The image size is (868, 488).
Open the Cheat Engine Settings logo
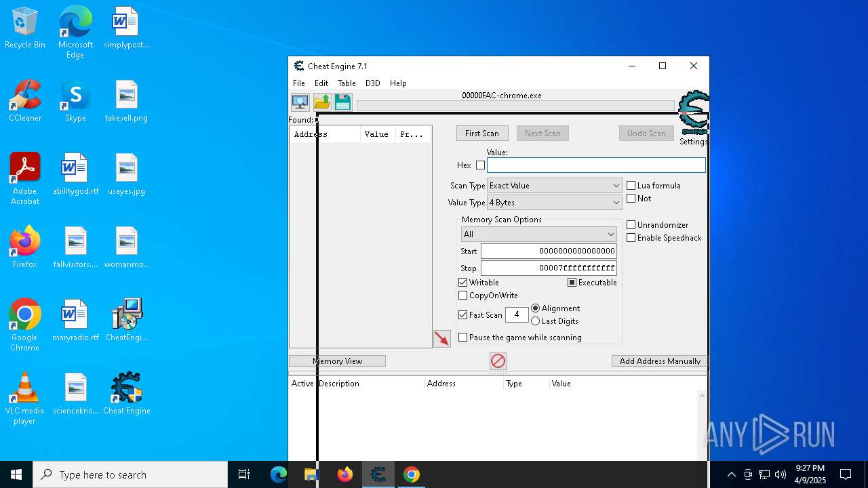694,114
